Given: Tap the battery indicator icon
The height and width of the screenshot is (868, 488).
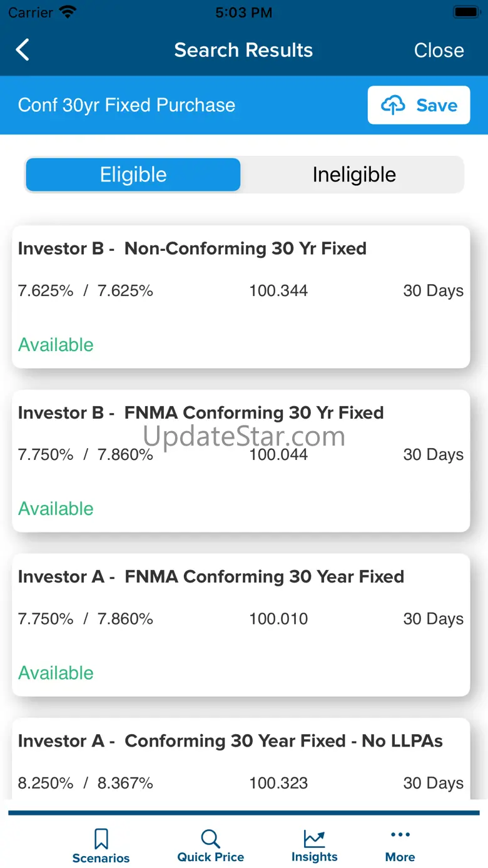Looking at the screenshot, I should click(466, 13).
